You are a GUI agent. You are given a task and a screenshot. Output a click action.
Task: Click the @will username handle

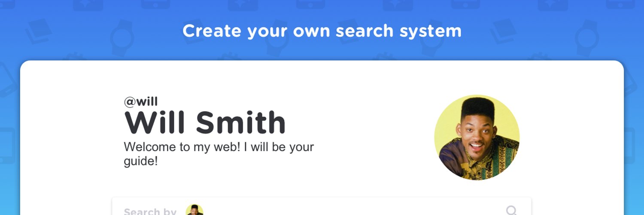[141, 102]
